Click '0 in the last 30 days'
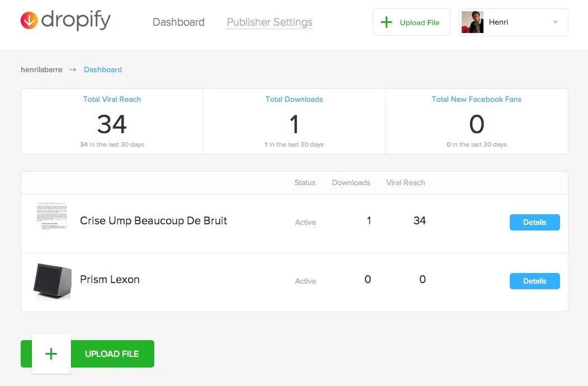The width and height of the screenshot is (588, 386). [x=477, y=144]
